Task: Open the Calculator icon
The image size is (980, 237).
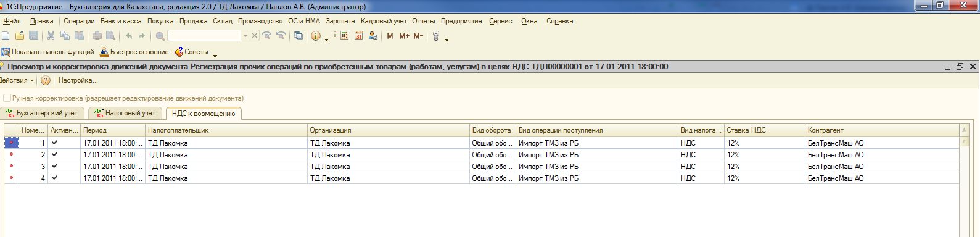Action: [345, 36]
